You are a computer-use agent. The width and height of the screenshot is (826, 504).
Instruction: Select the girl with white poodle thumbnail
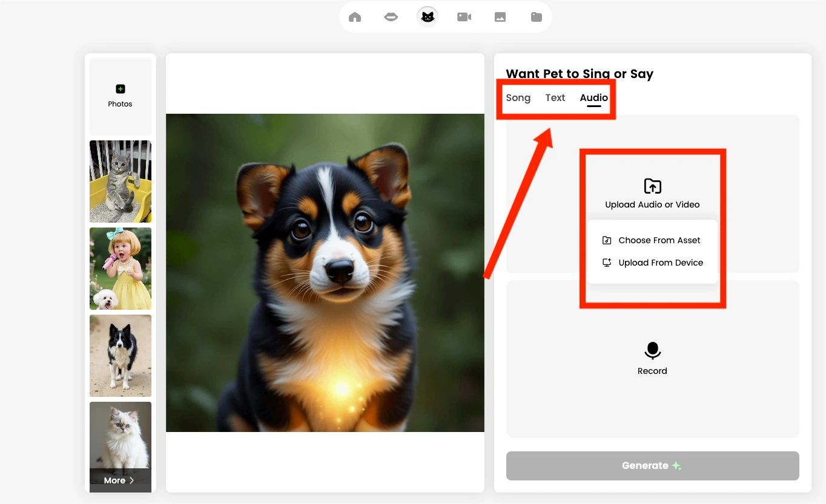pyautogui.click(x=120, y=269)
